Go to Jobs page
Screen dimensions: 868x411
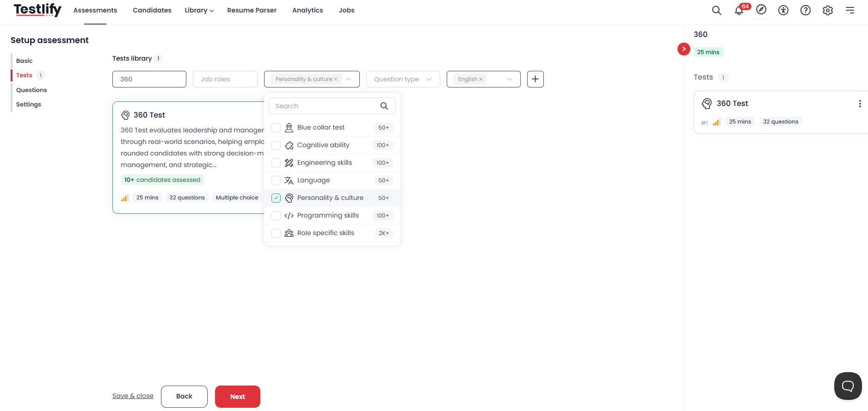[346, 10]
